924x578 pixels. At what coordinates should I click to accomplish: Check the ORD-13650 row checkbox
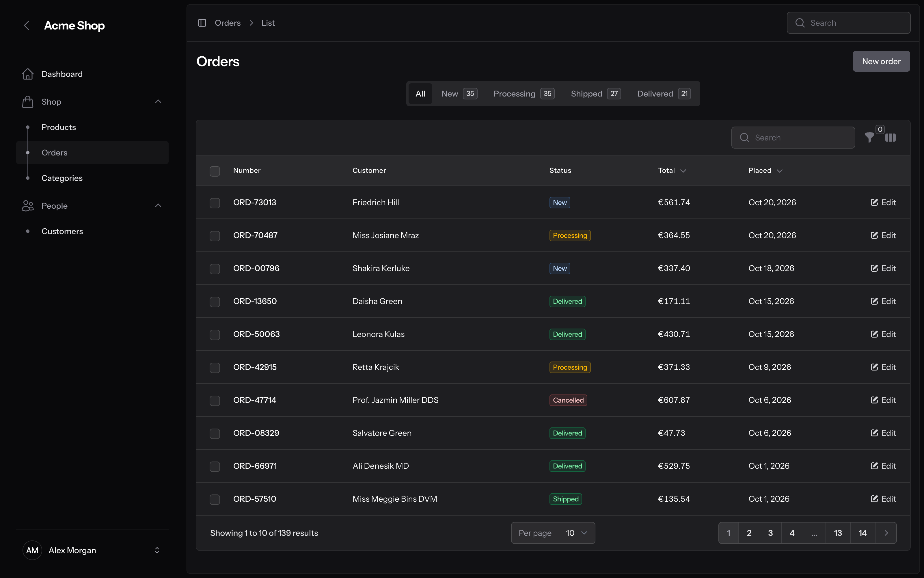click(215, 302)
